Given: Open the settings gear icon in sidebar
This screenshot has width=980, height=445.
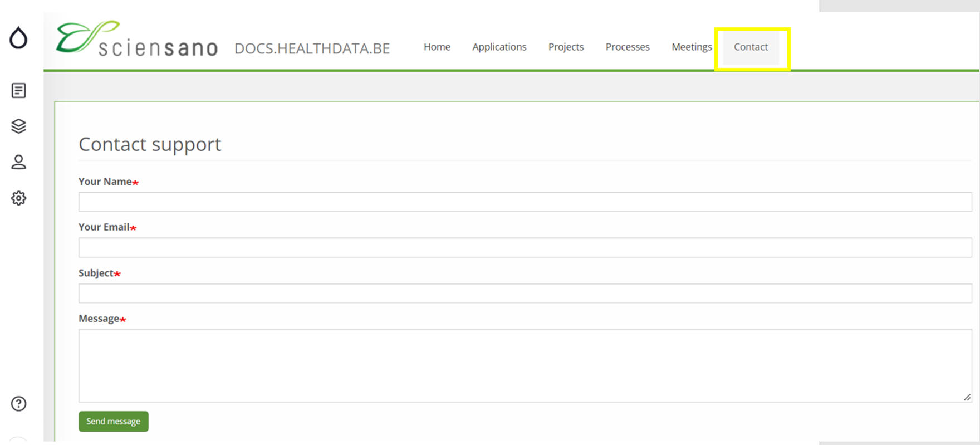Looking at the screenshot, I should tap(18, 198).
